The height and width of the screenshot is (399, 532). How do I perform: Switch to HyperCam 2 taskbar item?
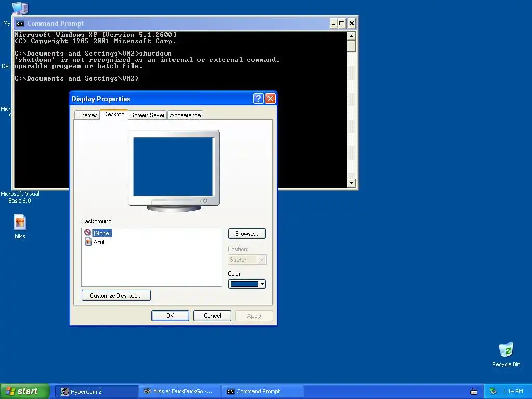tap(97, 392)
